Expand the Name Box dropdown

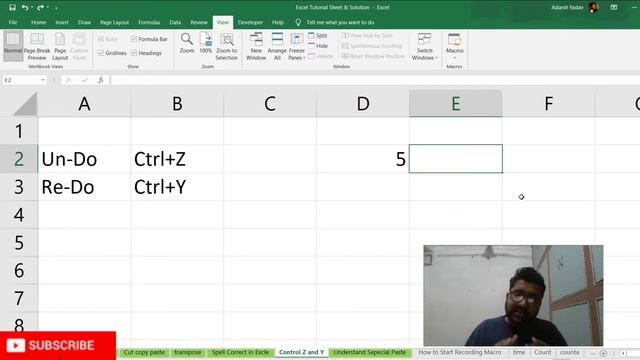43,80
